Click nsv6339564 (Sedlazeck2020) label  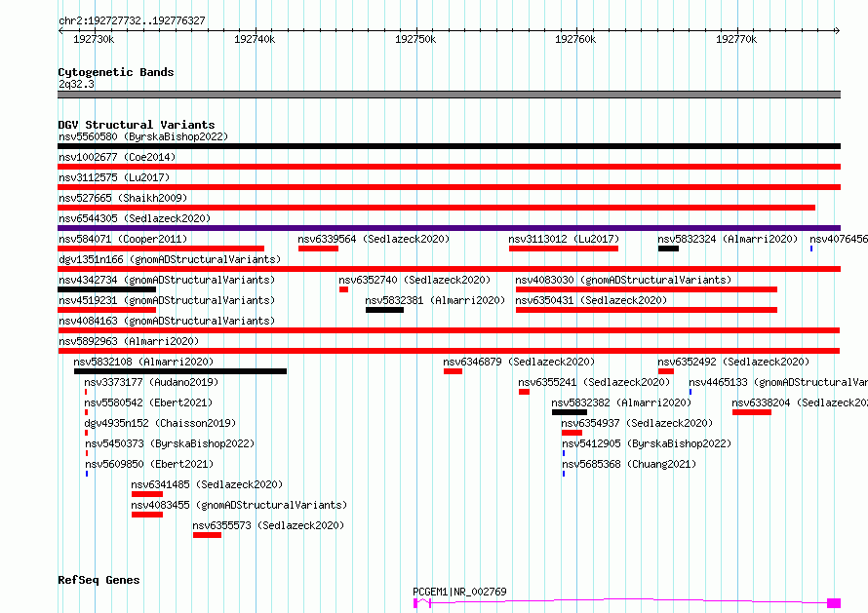374,239
